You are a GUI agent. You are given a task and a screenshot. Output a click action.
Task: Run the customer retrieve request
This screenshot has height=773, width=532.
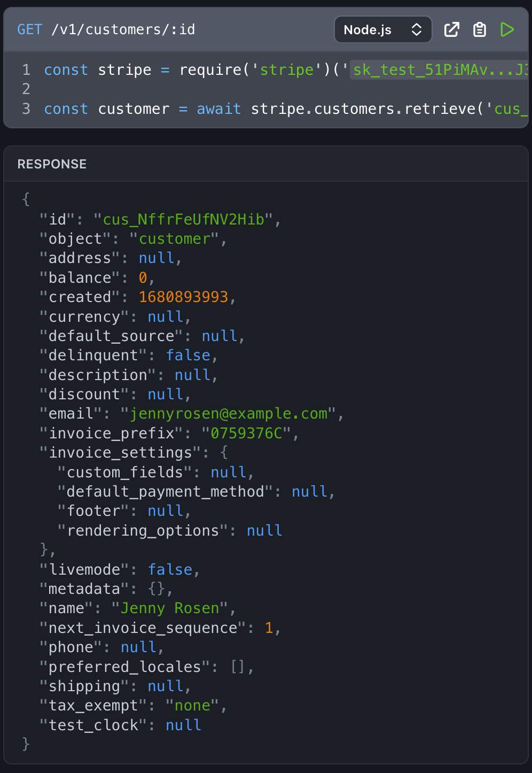(507, 30)
